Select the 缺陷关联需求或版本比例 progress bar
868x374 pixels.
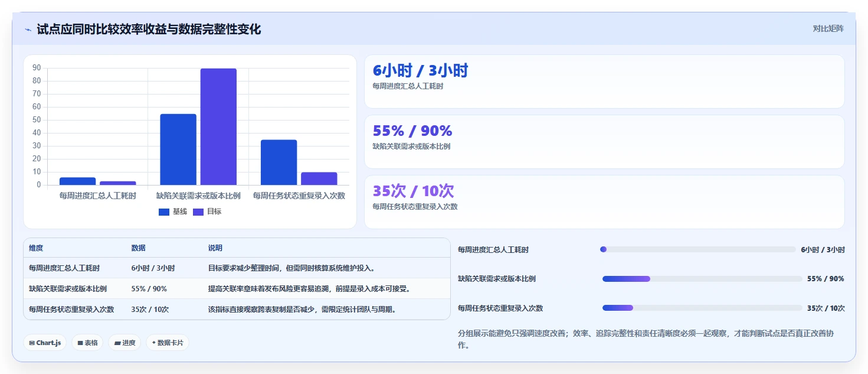702,279
